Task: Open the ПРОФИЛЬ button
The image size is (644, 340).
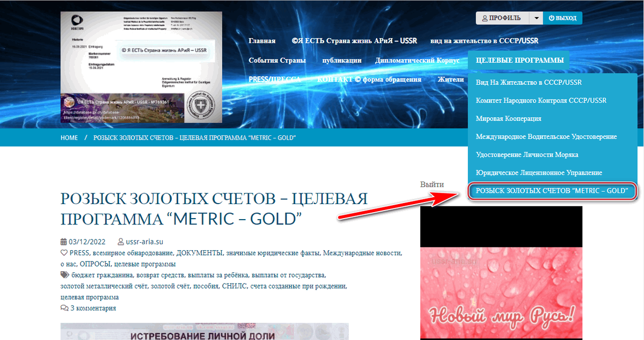Action: coord(502,18)
